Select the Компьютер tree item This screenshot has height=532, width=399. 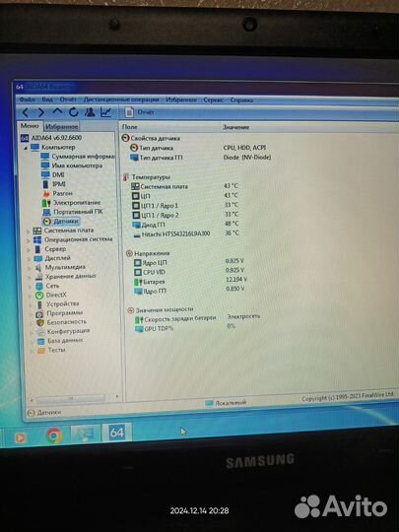[53, 147]
